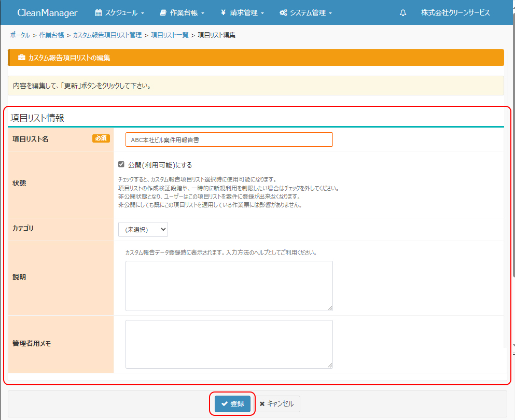Viewport: 515px width, 420px height.
Task: Click 株式会社クリーンサービス account name
Action: click(455, 13)
